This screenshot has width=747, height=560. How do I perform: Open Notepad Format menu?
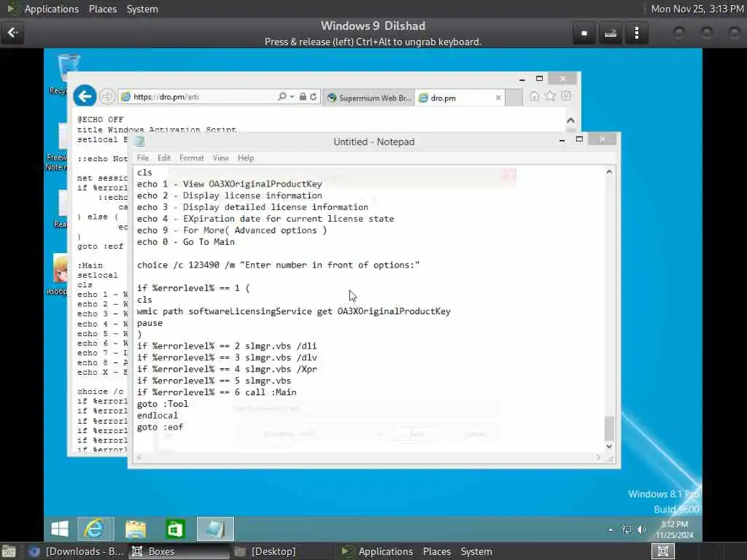pyautogui.click(x=192, y=158)
